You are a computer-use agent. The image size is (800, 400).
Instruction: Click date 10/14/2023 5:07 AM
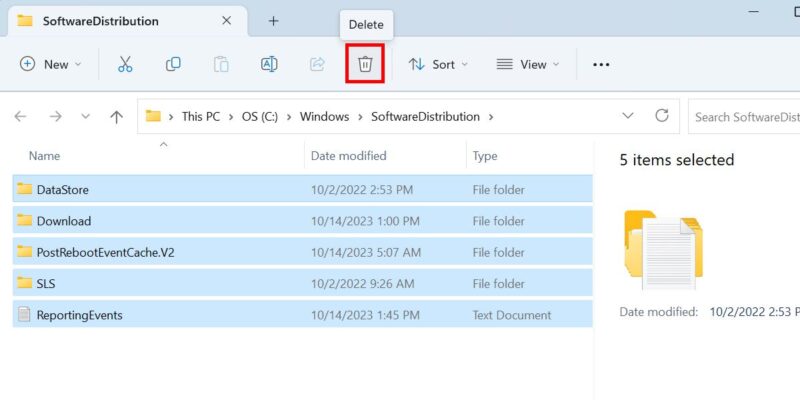pos(366,252)
